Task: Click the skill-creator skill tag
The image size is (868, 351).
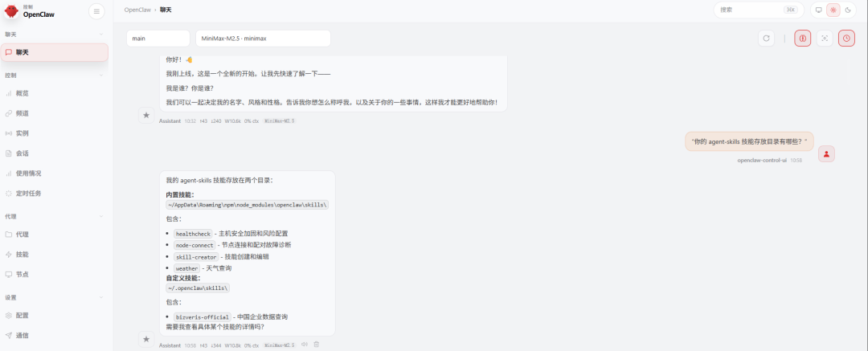Action: [195, 257]
